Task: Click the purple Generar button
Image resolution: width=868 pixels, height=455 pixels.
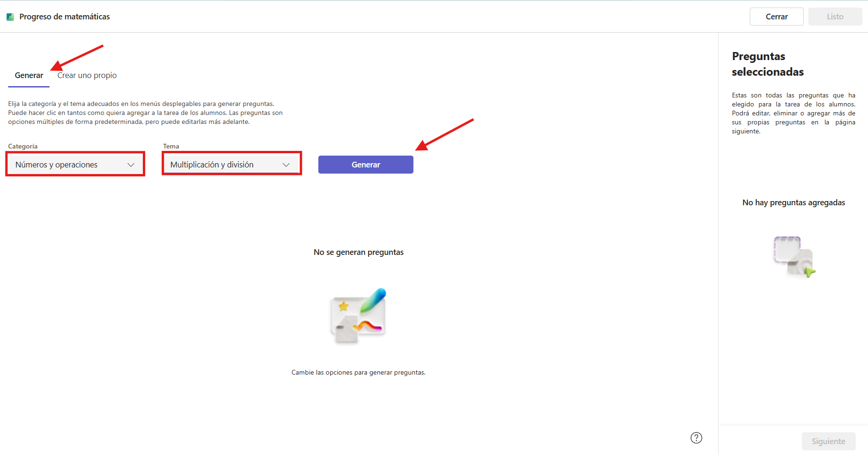Action: click(x=366, y=165)
